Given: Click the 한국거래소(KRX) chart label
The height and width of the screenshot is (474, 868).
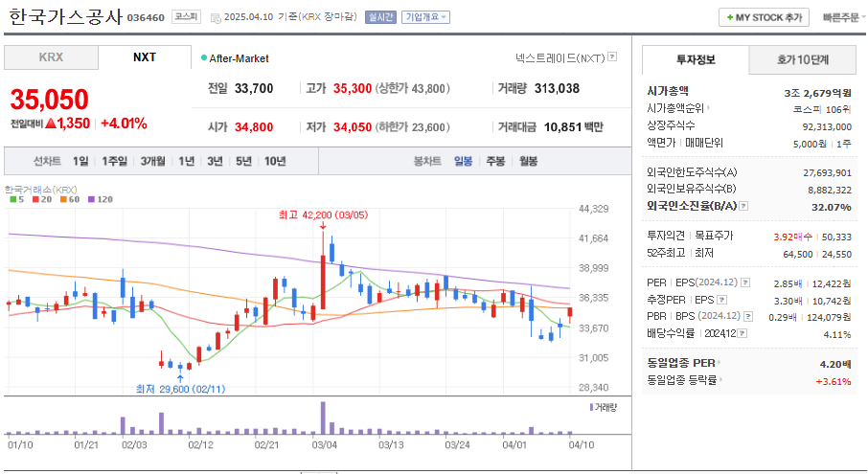Looking at the screenshot, I should [x=41, y=190].
